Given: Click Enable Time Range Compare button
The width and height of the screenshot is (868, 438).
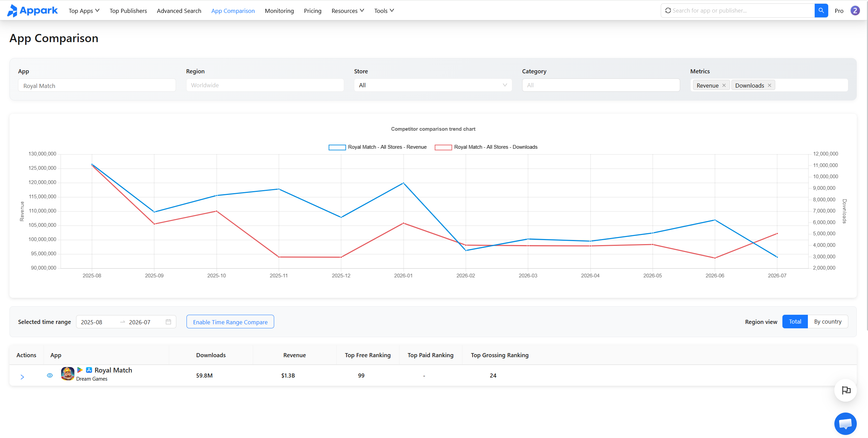Looking at the screenshot, I should [230, 322].
